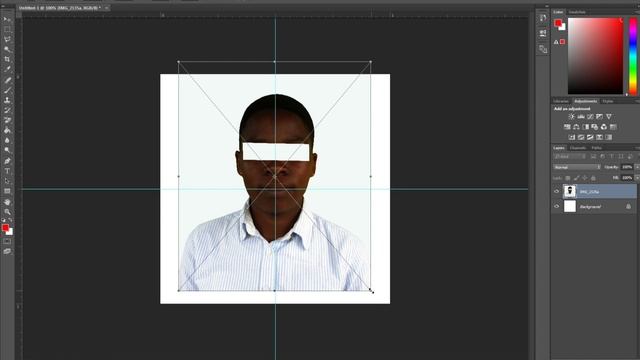This screenshot has width=640, height=360.
Task: Click the Opacity value field
Action: click(627, 167)
